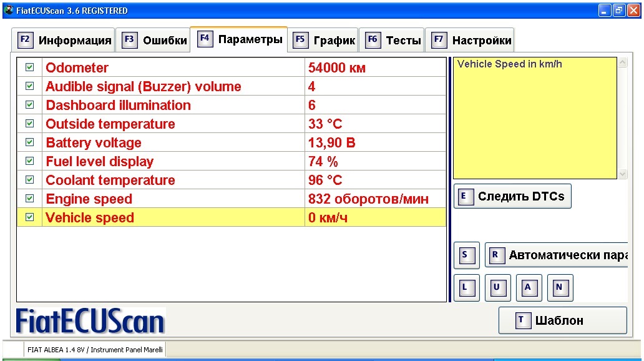
Task: Toggle Audible signal (Buzzer) volume checkbox
Action: click(29, 86)
